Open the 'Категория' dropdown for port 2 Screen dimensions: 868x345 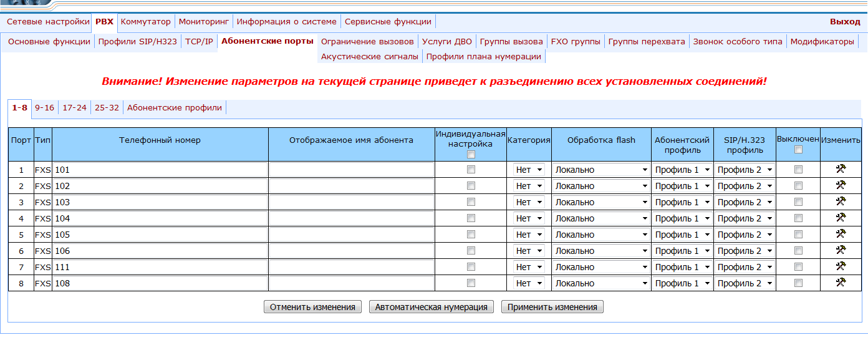[x=529, y=186]
